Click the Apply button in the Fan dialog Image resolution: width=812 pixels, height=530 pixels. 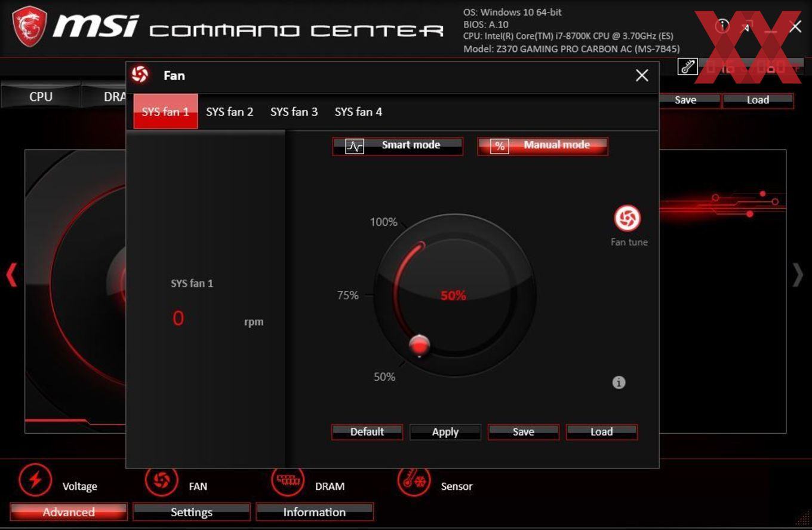coord(445,432)
